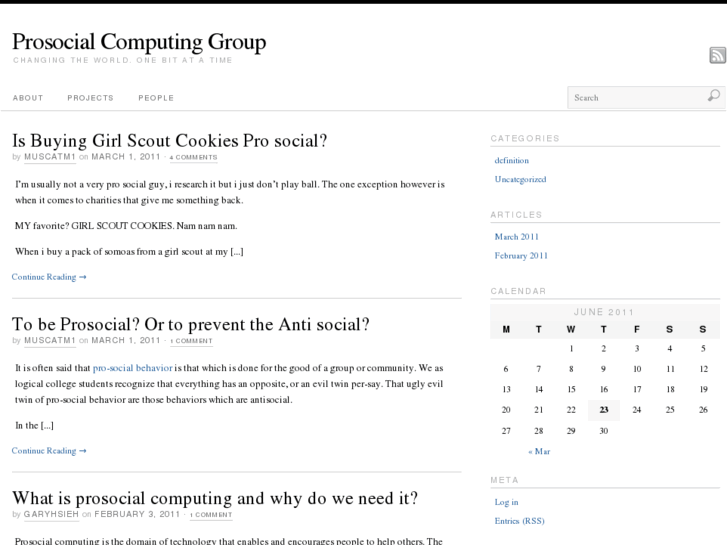The width and height of the screenshot is (727, 545).
Task: Go to previous month « Mar in calendar
Action: 539,451
